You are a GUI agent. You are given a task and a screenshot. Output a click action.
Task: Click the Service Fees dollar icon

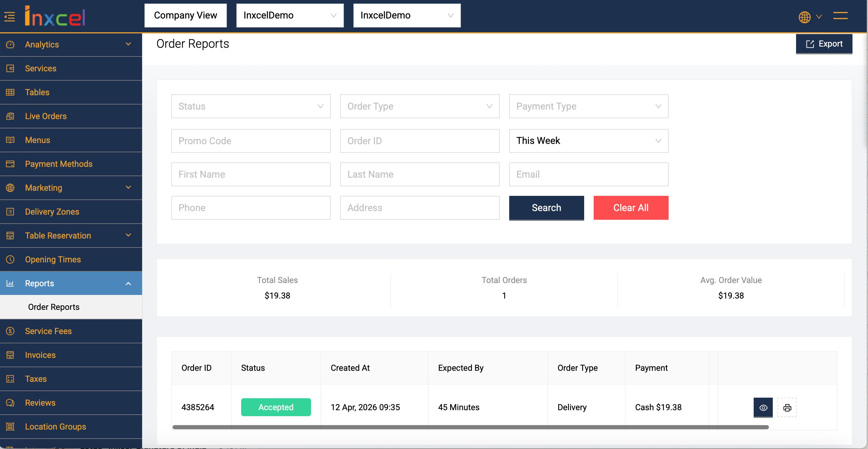pyautogui.click(x=10, y=331)
